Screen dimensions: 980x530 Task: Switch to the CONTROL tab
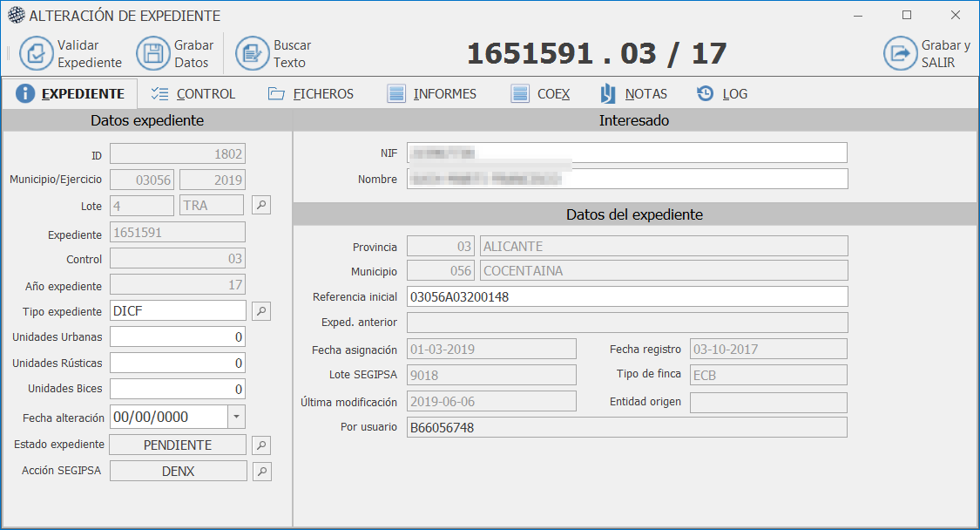(193, 94)
